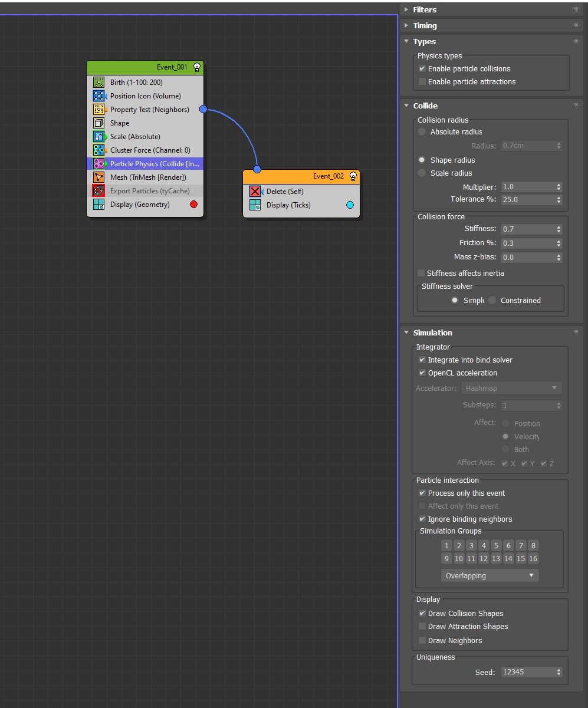Image resolution: width=588 pixels, height=708 pixels.
Task: Toggle simulation group 12 button
Action: coord(484,559)
